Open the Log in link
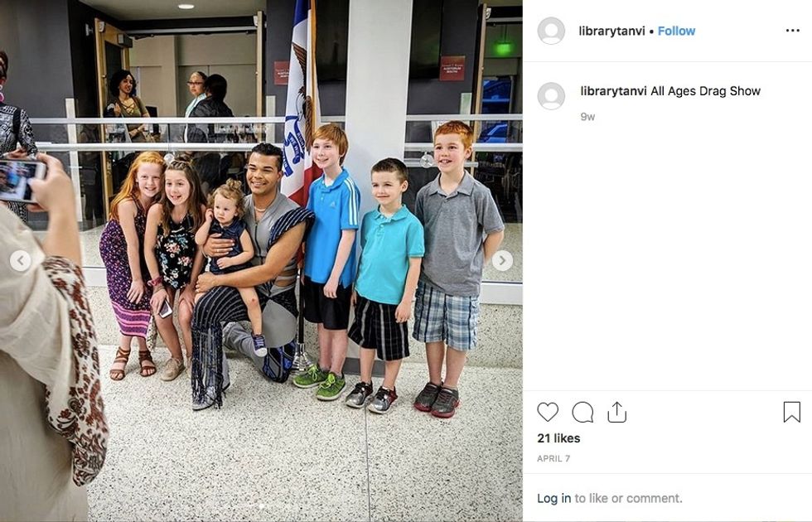The image size is (812, 522). (x=553, y=498)
